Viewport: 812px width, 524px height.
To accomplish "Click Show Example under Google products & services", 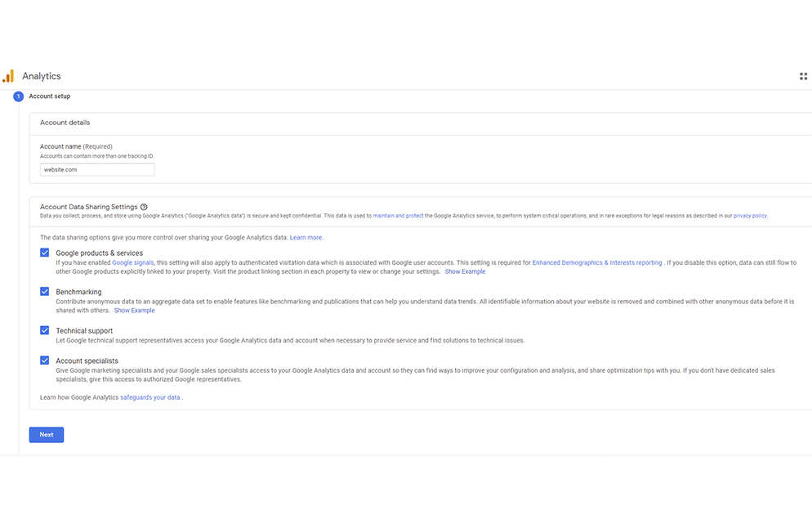I will point(465,271).
